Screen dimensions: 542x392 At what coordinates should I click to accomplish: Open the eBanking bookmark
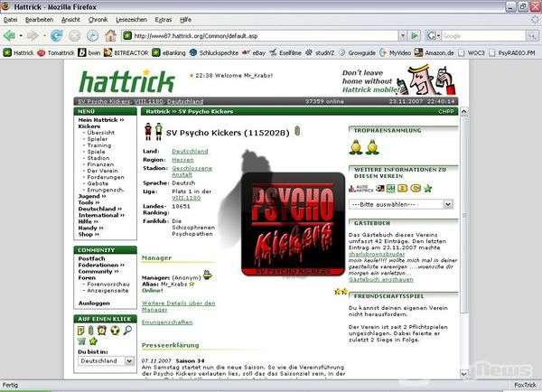[x=169, y=53]
